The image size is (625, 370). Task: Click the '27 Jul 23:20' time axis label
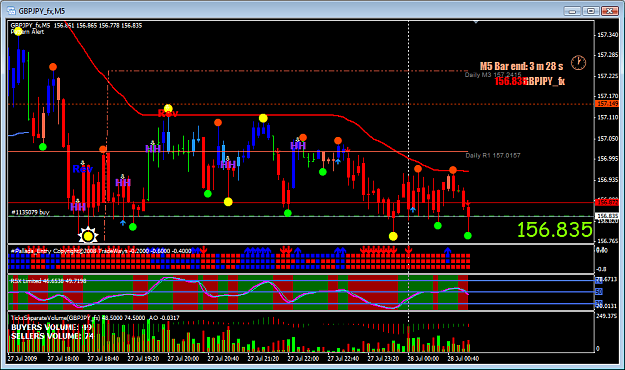pyautogui.click(x=383, y=358)
